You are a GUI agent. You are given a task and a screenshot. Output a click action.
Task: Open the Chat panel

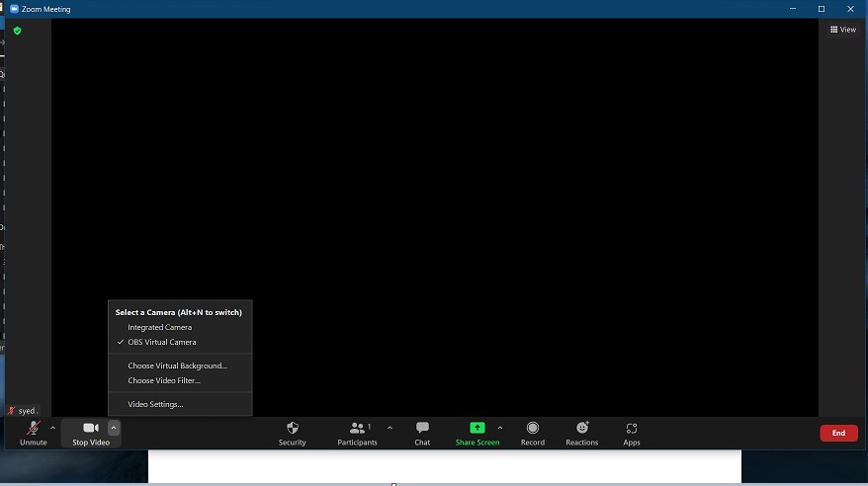[x=422, y=433]
